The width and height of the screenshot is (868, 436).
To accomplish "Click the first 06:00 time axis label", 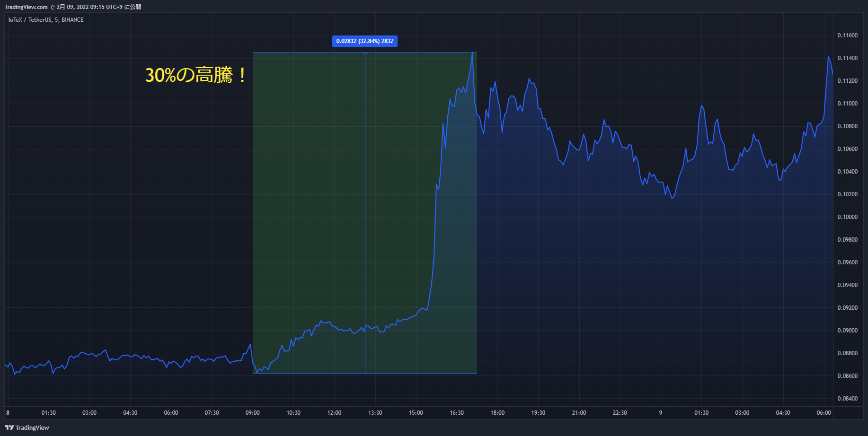I will 171,413.
